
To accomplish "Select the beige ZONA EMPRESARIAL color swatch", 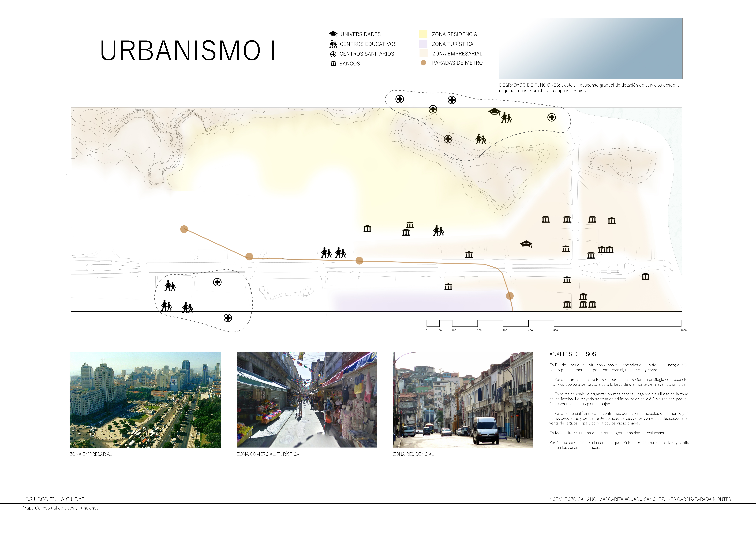I will [x=423, y=53].
